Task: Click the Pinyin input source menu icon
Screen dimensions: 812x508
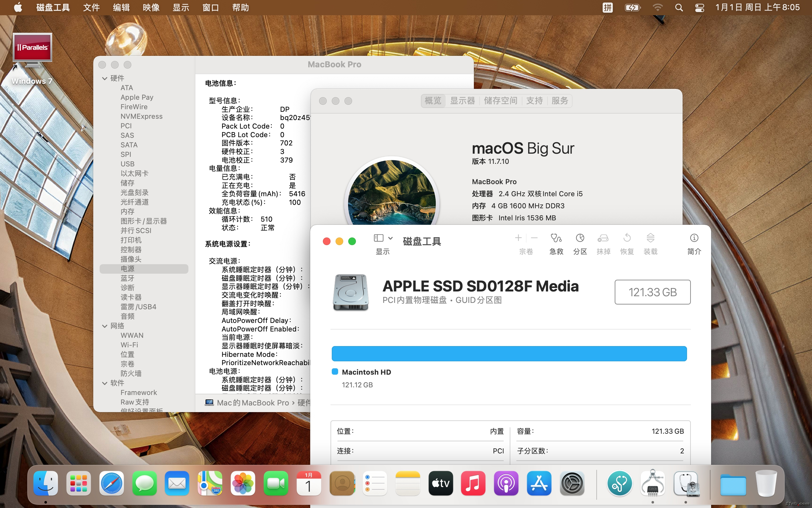Action: click(x=607, y=7)
